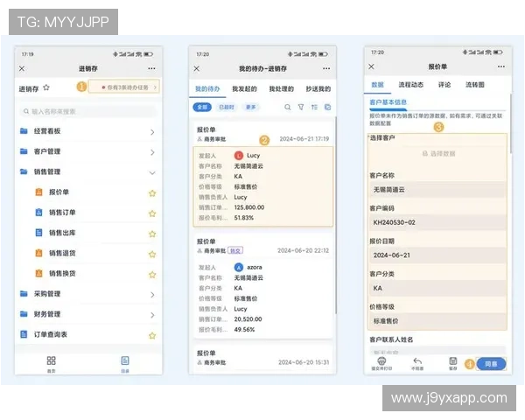
Task: Expand the 财务管理 folder chevron
Action: (x=152, y=316)
